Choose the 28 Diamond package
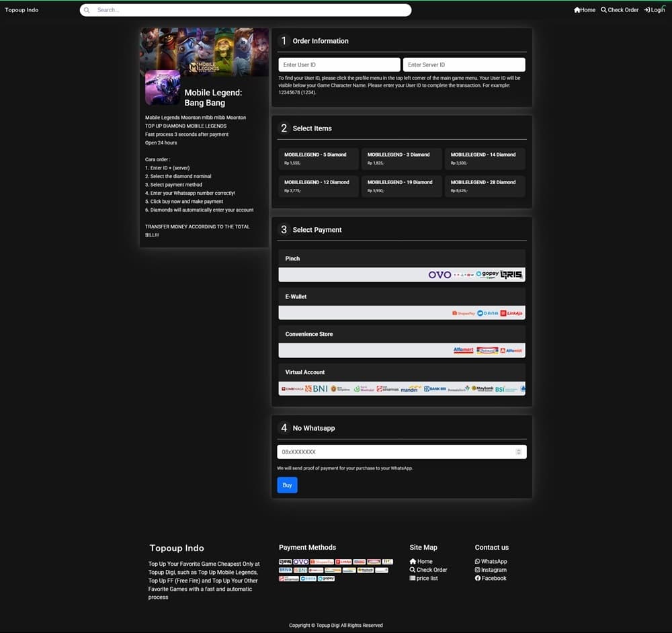This screenshot has height=633, width=672. point(484,186)
